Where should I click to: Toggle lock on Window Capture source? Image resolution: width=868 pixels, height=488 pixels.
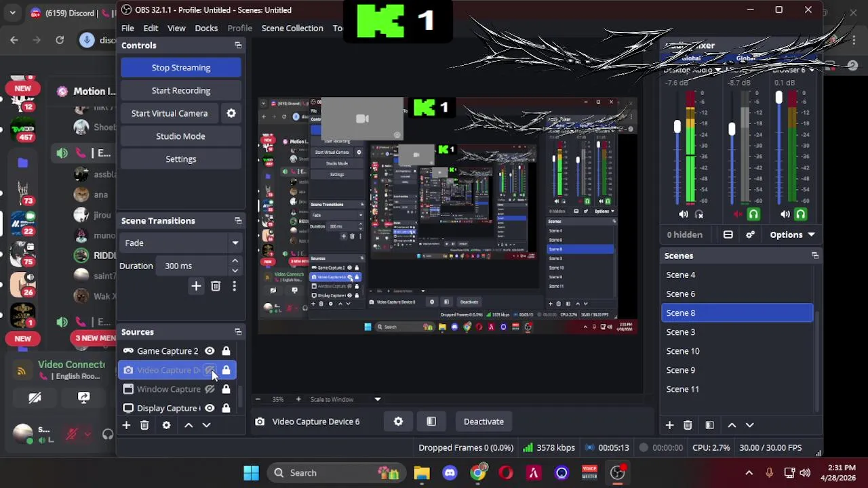(x=226, y=389)
